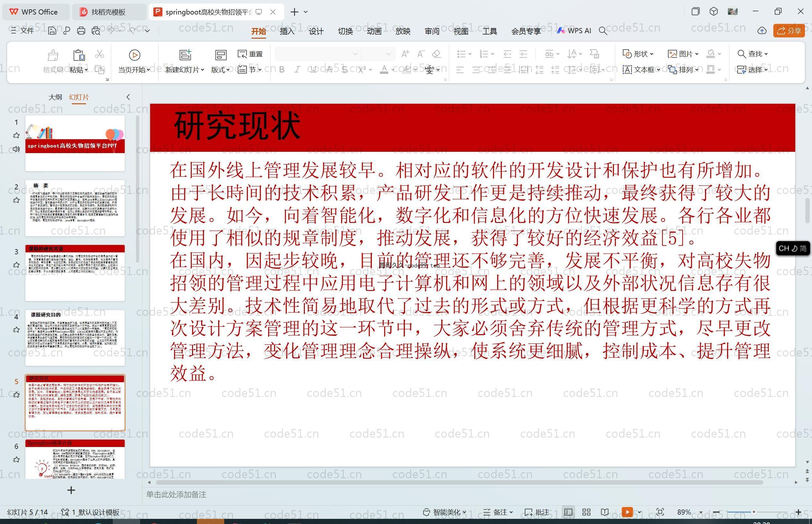Open the Design (设计) ribbon tab

tap(316, 31)
